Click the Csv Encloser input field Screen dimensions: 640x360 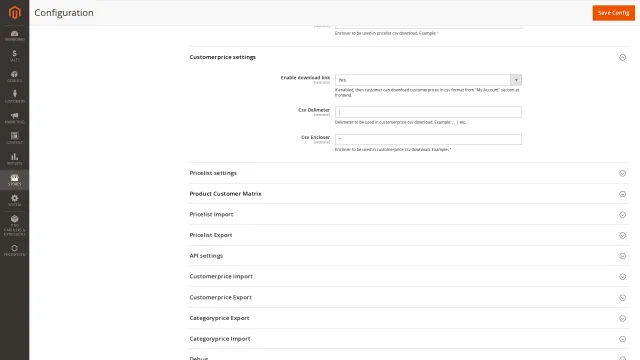(x=428, y=139)
